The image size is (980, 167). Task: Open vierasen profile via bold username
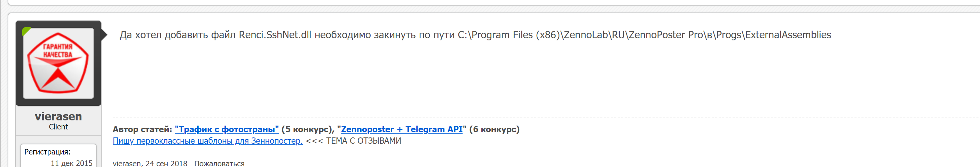click(58, 116)
